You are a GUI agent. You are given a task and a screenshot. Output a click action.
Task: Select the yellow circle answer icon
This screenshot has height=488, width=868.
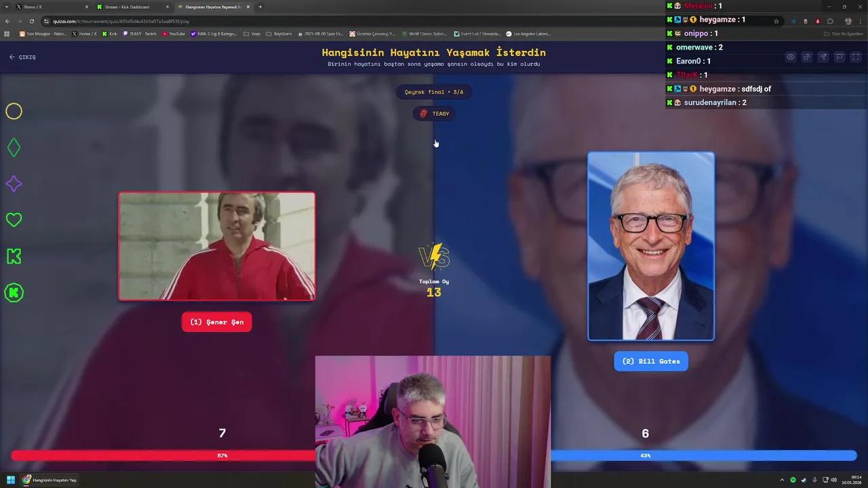tap(14, 111)
